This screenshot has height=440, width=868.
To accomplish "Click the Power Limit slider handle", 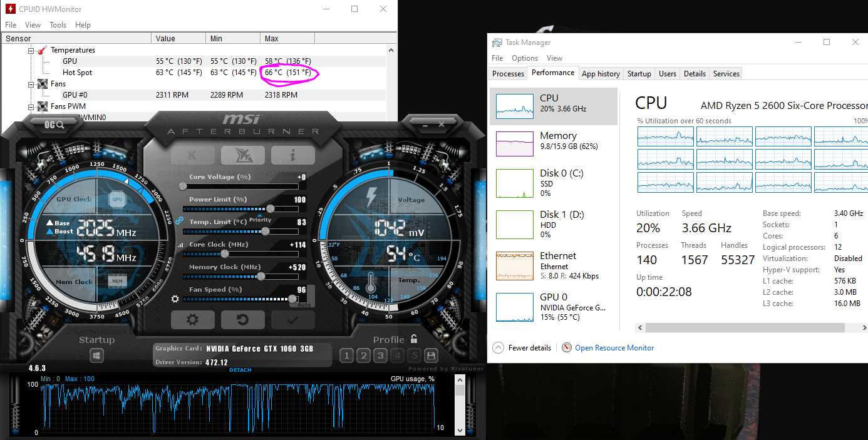I will point(270,208).
